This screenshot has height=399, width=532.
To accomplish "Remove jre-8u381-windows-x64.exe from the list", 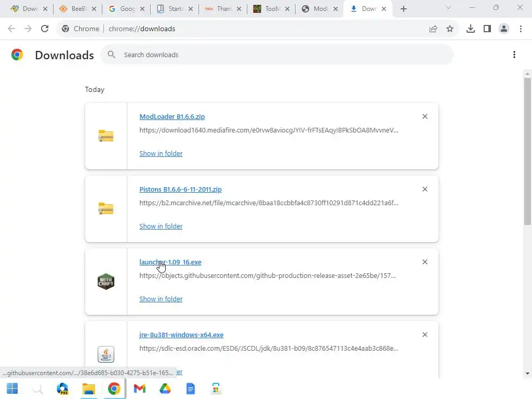I will tap(425, 335).
